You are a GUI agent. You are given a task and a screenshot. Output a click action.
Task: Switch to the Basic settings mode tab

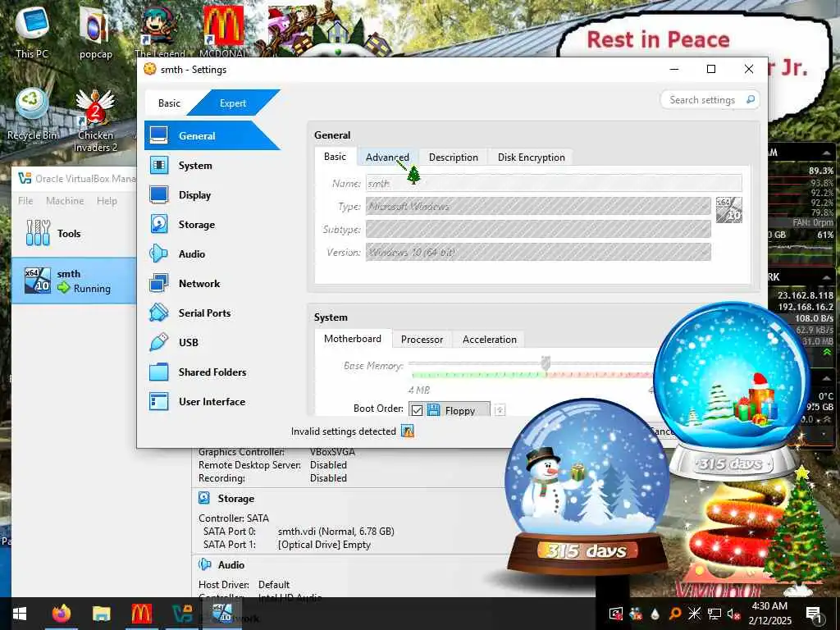(x=169, y=103)
